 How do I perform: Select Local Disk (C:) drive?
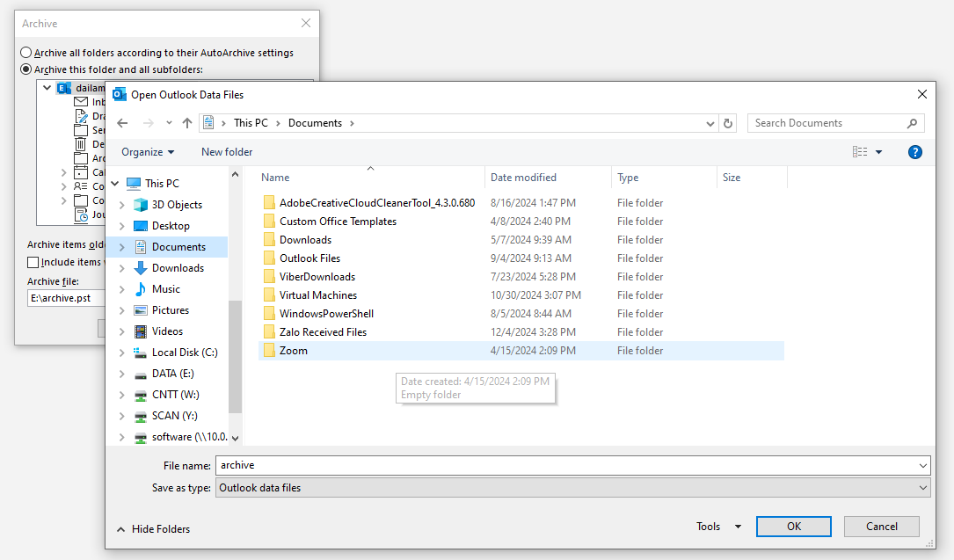[185, 353]
